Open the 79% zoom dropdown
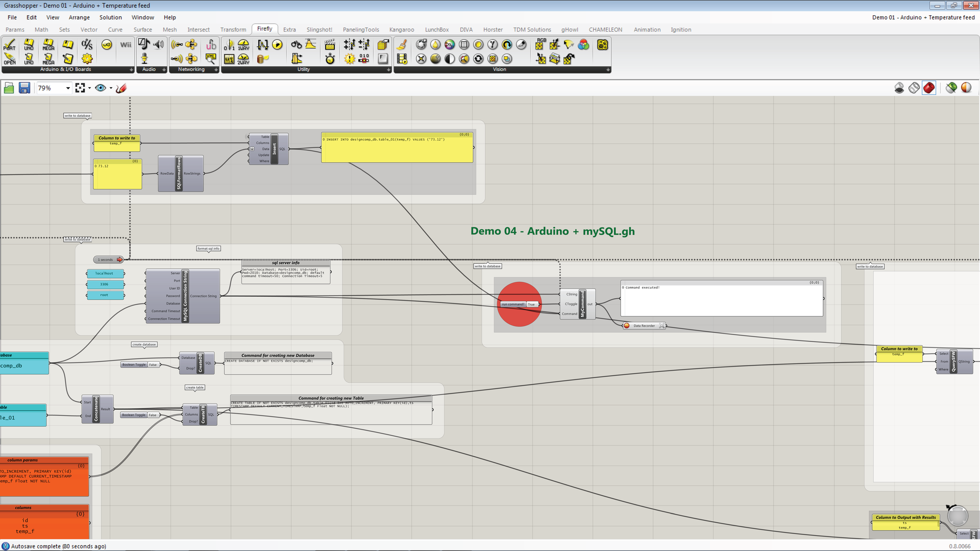The image size is (980, 551). click(x=67, y=88)
